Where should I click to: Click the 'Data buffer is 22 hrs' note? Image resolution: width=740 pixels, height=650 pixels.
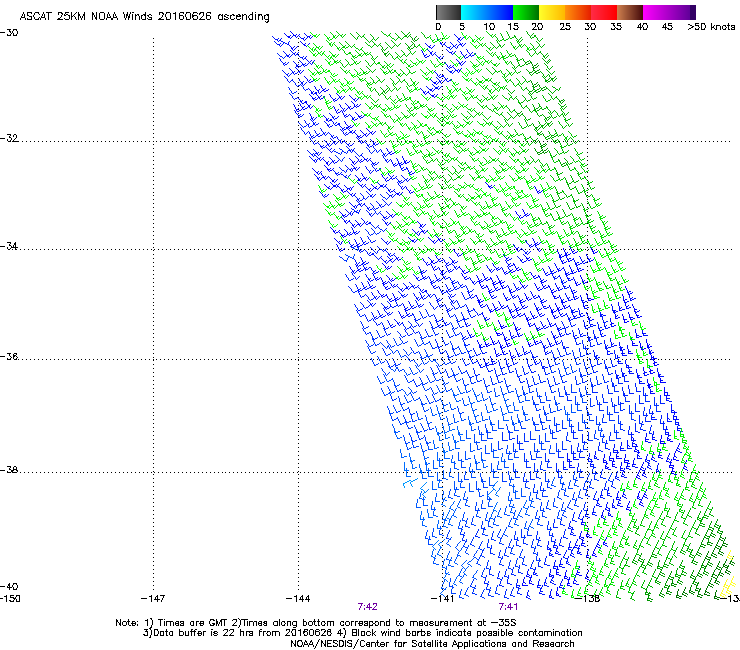362,633
